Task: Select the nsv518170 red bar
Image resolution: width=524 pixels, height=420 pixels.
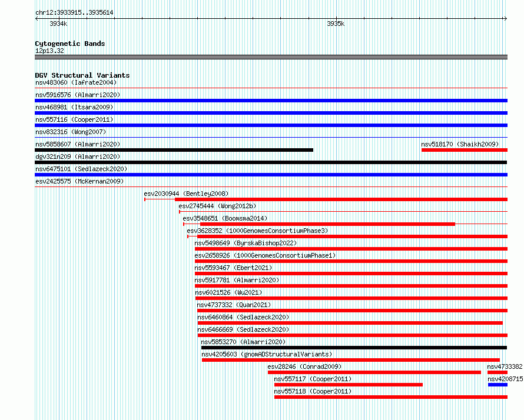Action: click(x=465, y=150)
